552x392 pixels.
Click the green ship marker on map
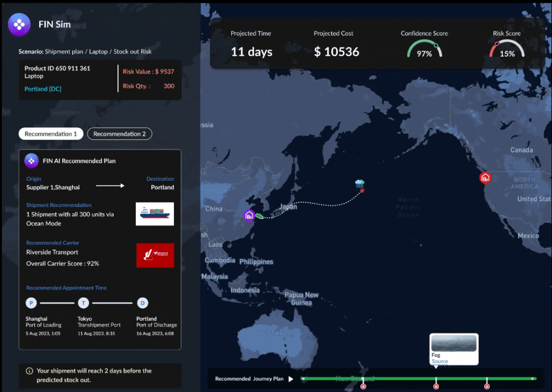(x=259, y=216)
